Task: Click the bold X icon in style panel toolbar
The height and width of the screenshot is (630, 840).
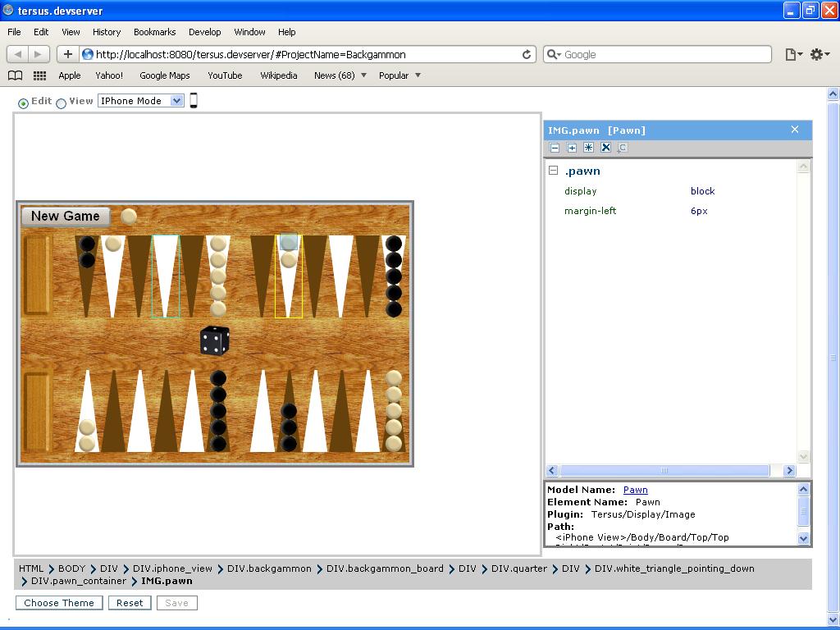Action: coord(605,148)
